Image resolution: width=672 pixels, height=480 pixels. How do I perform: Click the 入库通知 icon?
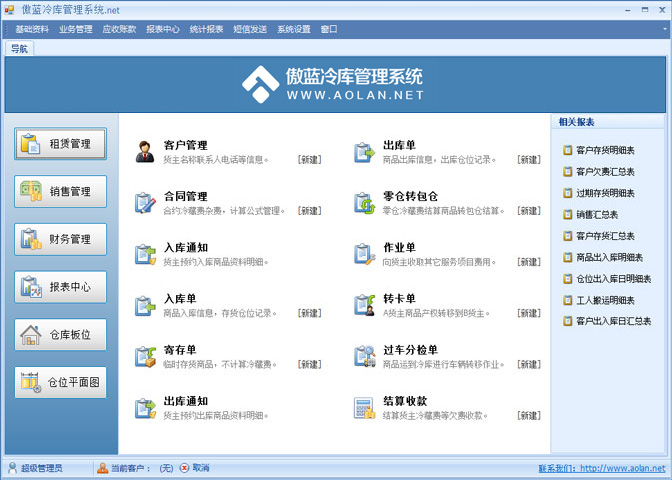pos(146,254)
